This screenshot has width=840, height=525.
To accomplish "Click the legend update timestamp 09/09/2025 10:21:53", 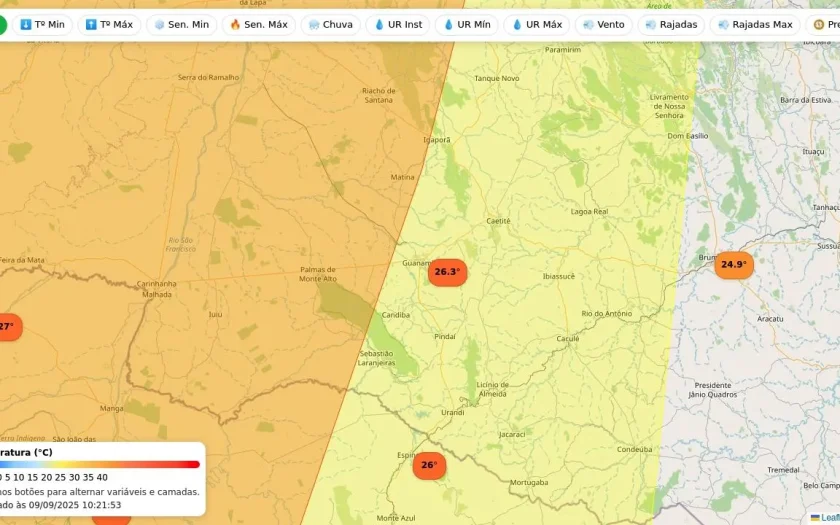I will pos(75,505).
